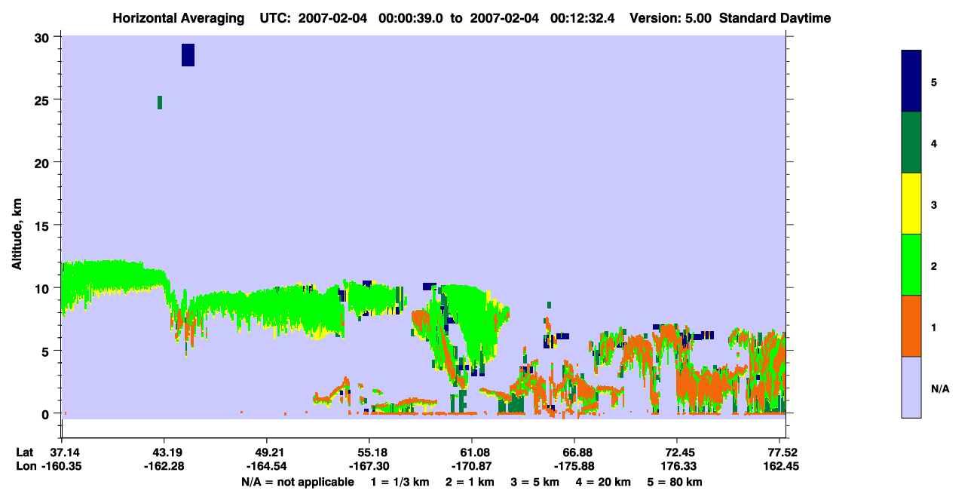
Task: Click the small green feature at 25 km altitude
Action: click(160, 103)
